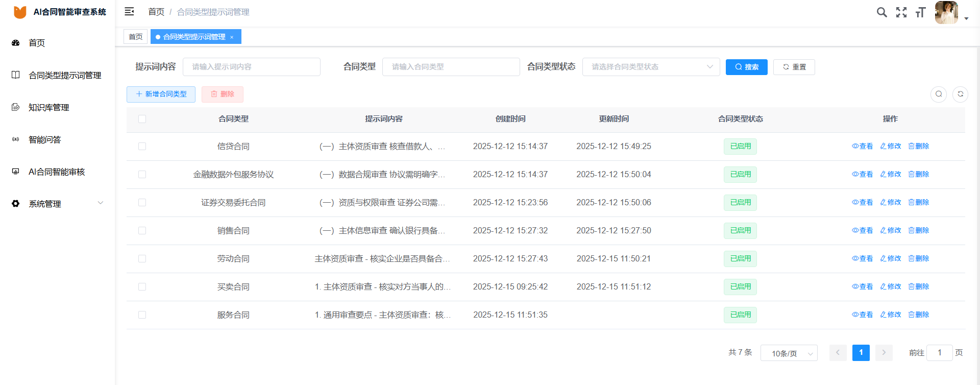The height and width of the screenshot is (385, 980).
Task: Edit the 证券交易委托合同 row via 修改
Action: click(891, 202)
